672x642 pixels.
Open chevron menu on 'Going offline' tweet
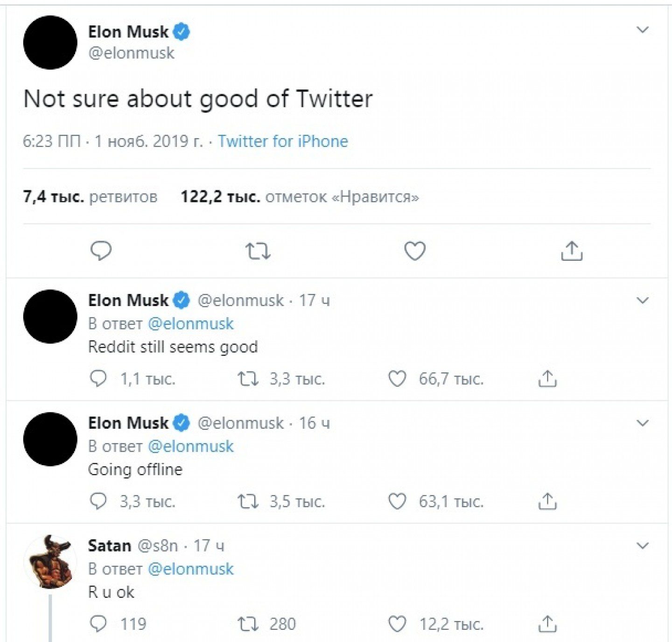coord(643,423)
